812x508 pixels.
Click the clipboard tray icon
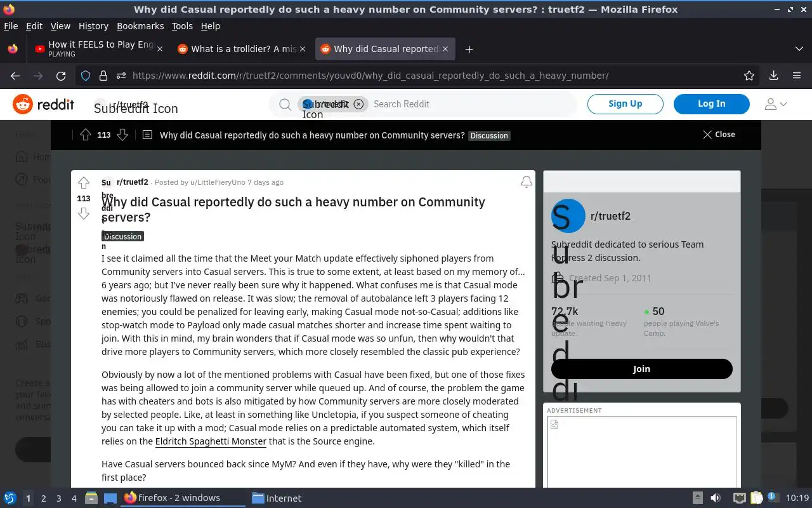(756, 498)
